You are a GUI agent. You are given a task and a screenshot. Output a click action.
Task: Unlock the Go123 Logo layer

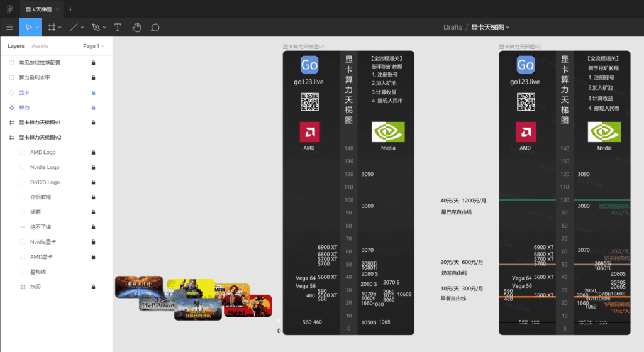pyautogui.click(x=93, y=182)
